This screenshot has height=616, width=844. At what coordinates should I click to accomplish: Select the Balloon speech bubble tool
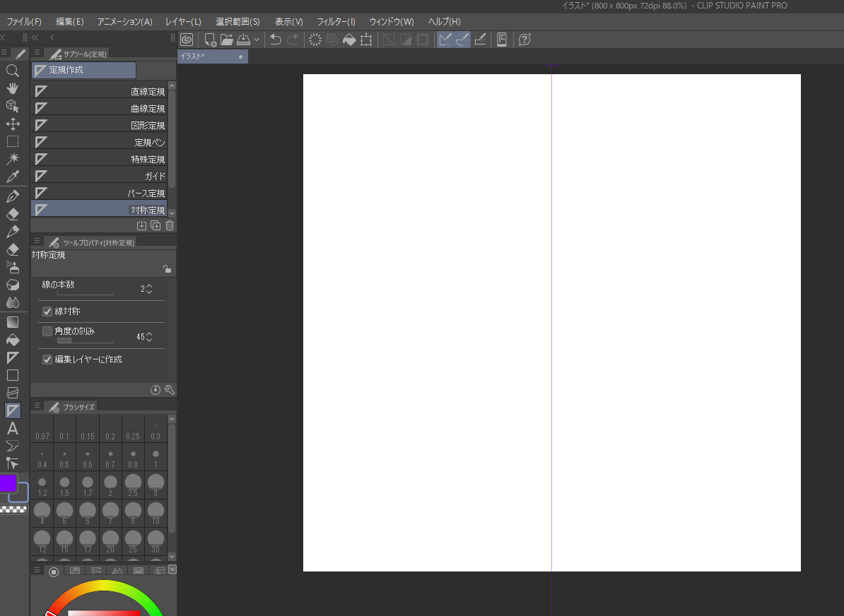click(x=13, y=446)
